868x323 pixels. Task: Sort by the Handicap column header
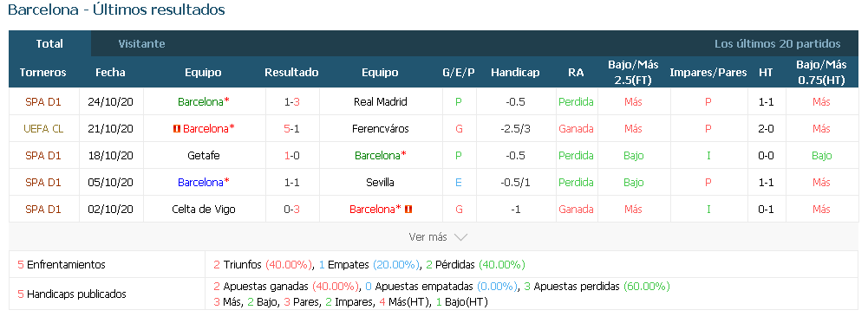515,73
